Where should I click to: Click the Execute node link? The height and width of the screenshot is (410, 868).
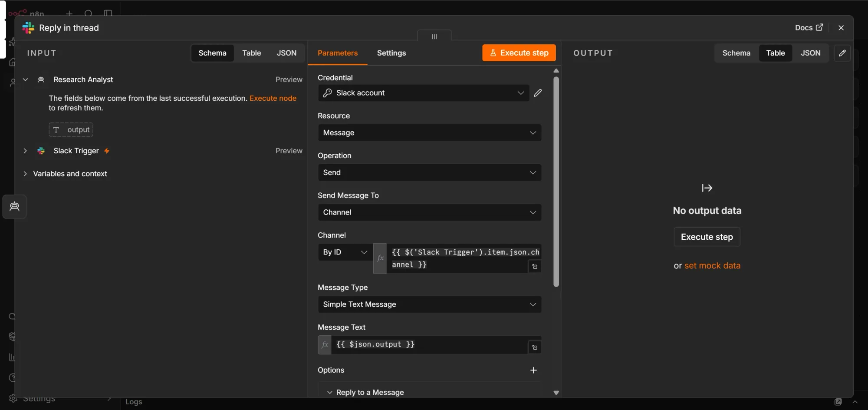273,98
